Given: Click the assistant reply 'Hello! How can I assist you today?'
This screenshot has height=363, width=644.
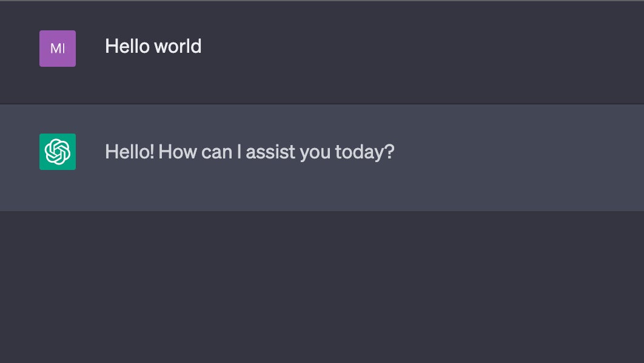Looking at the screenshot, I should 250,152.
